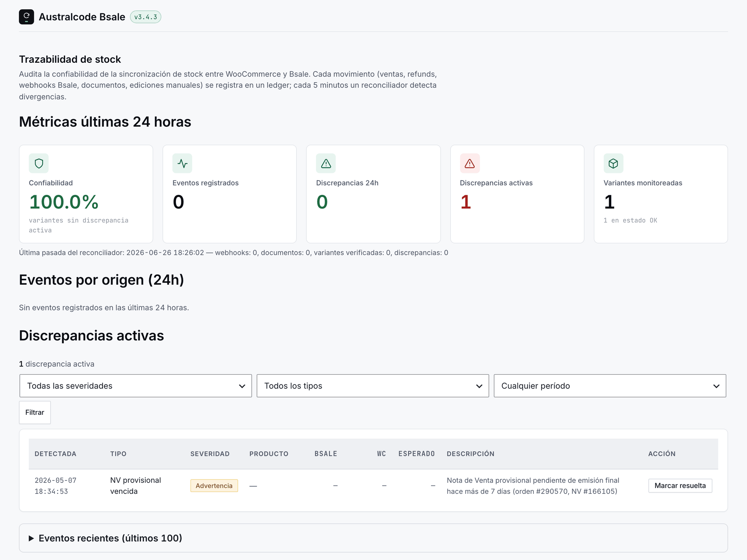The image size is (747, 560).
Task: Click Marcar resuelta for NV provisional vencida
Action: pyautogui.click(x=680, y=486)
